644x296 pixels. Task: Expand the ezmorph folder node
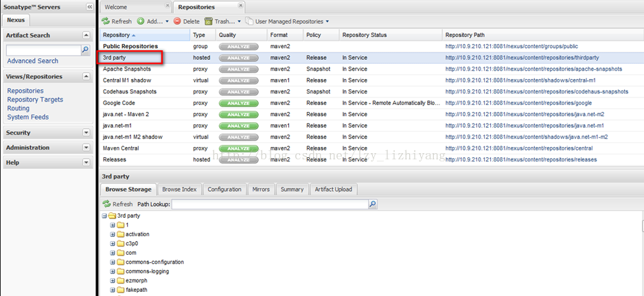point(113,280)
